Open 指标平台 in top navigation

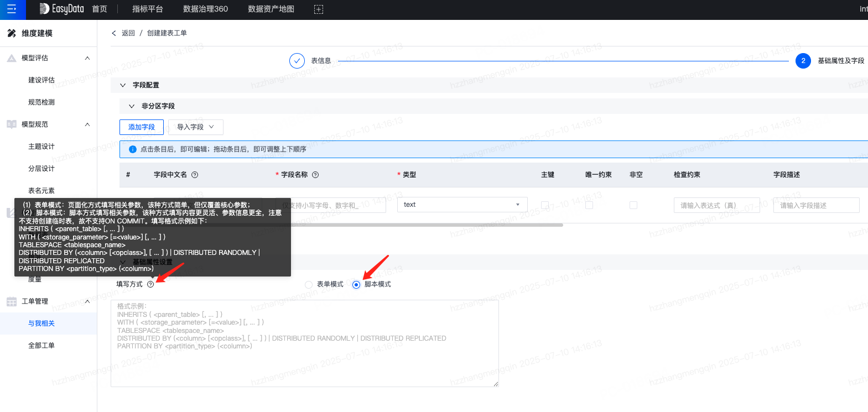coord(148,9)
